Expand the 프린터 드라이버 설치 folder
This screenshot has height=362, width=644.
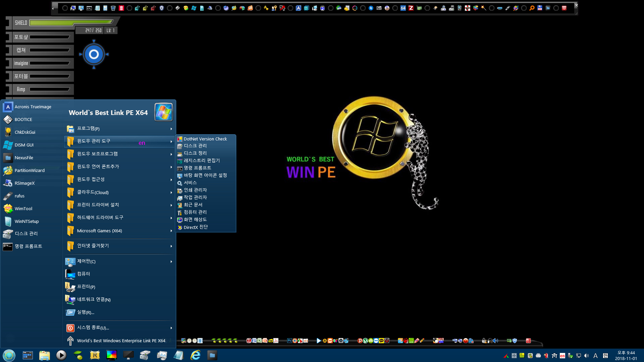pyautogui.click(x=119, y=205)
